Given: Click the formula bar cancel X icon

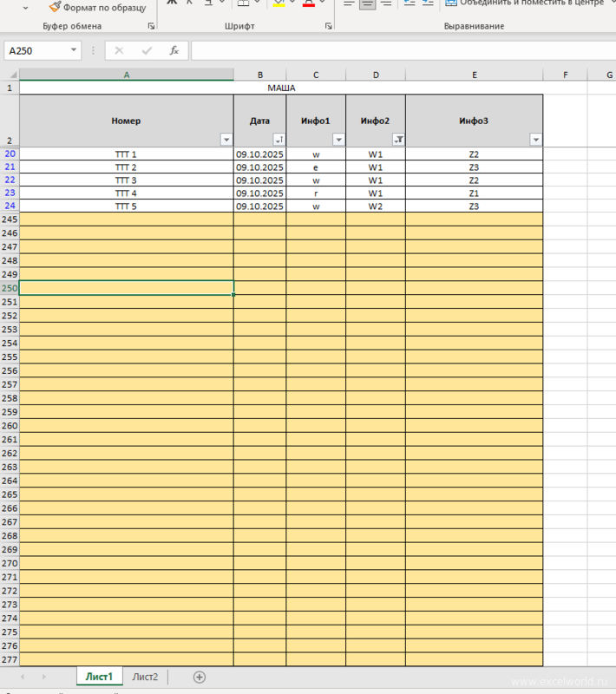Looking at the screenshot, I should coord(119,51).
